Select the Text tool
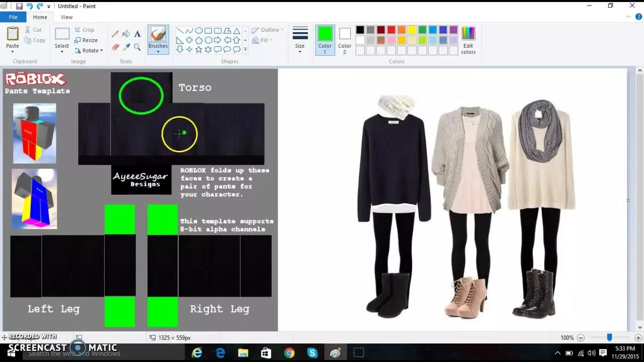Screen dimensions: 644x362 click(x=137, y=34)
